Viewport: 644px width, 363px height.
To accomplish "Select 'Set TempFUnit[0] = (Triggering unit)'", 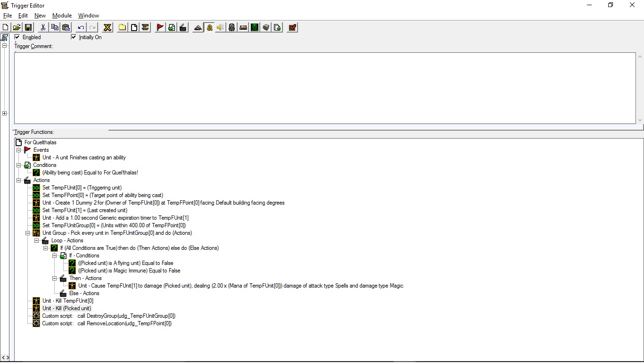I will 82,188.
